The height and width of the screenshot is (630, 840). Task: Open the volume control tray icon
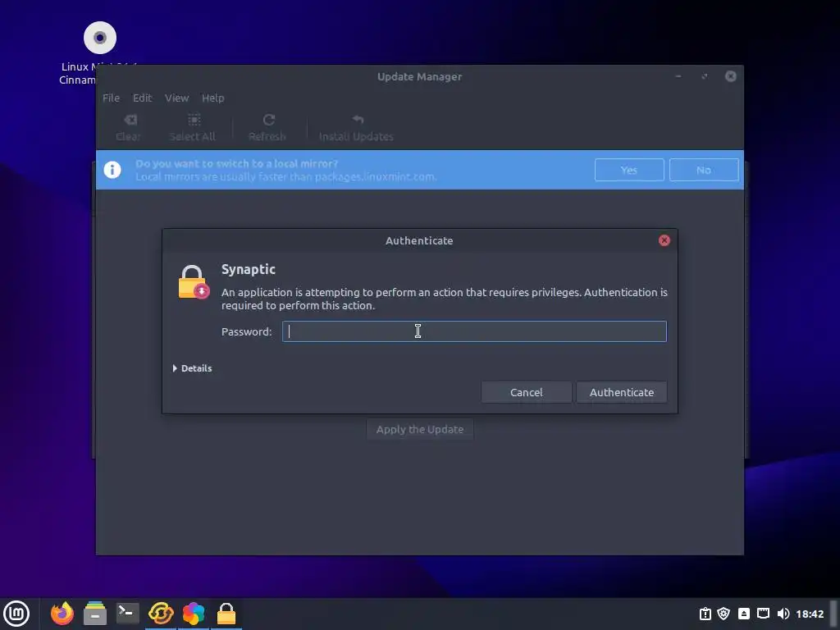click(x=783, y=614)
